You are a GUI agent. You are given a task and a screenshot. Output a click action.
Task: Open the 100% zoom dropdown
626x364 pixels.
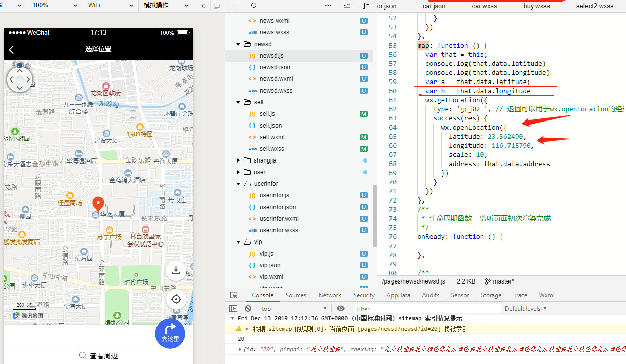[x=54, y=5]
